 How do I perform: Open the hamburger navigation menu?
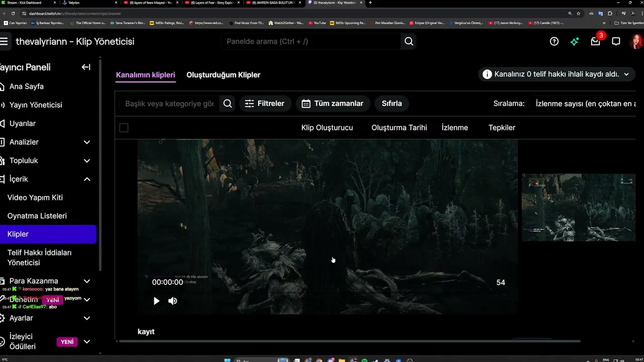(x=4, y=41)
